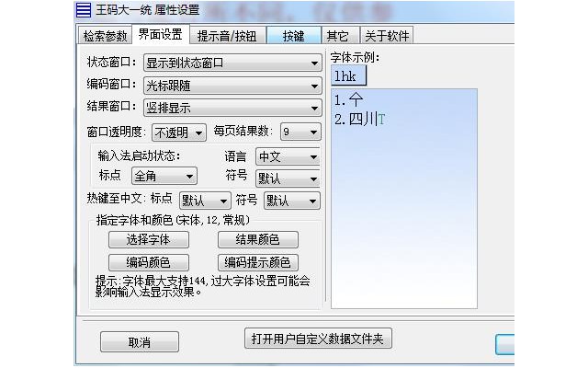Click the 输入法启动状态 label
Image resolution: width=588 pixels, height=368 pixels.
pos(139,155)
